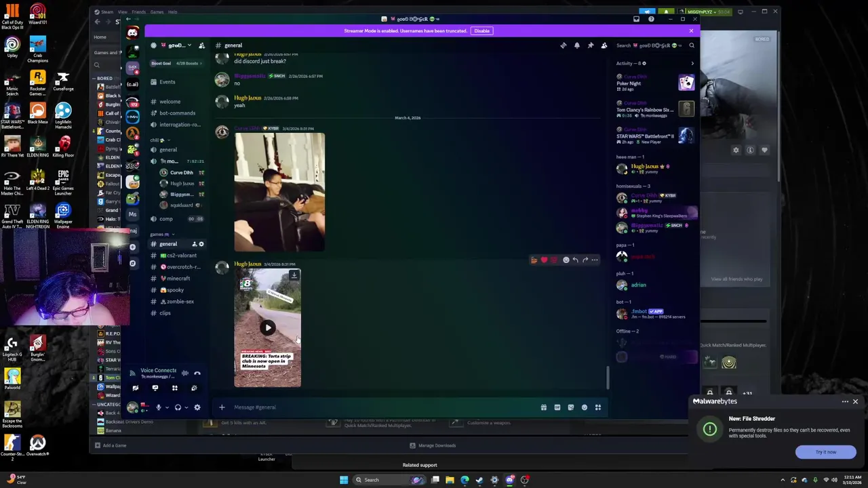Dismiss the Streamer Mode banner
The image size is (868, 488).
tap(691, 30)
